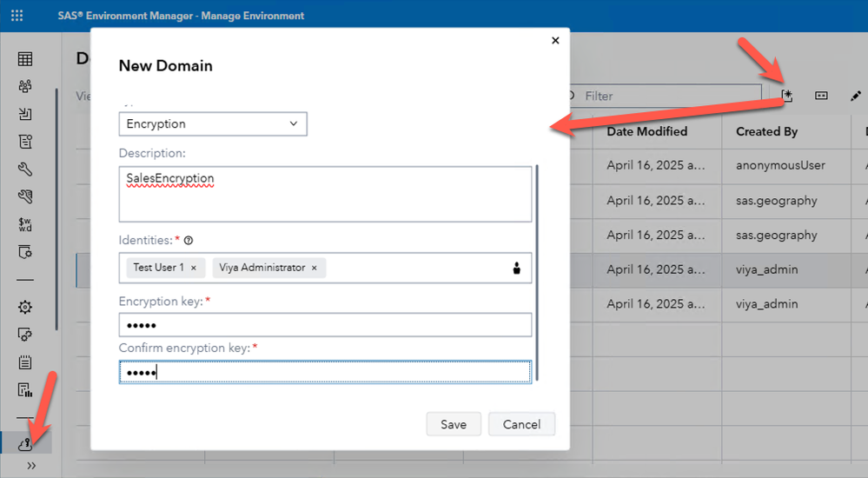This screenshot has height=478, width=868.
Task: Click the credentials toolbar icon beside New
Action: pyautogui.click(x=821, y=96)
